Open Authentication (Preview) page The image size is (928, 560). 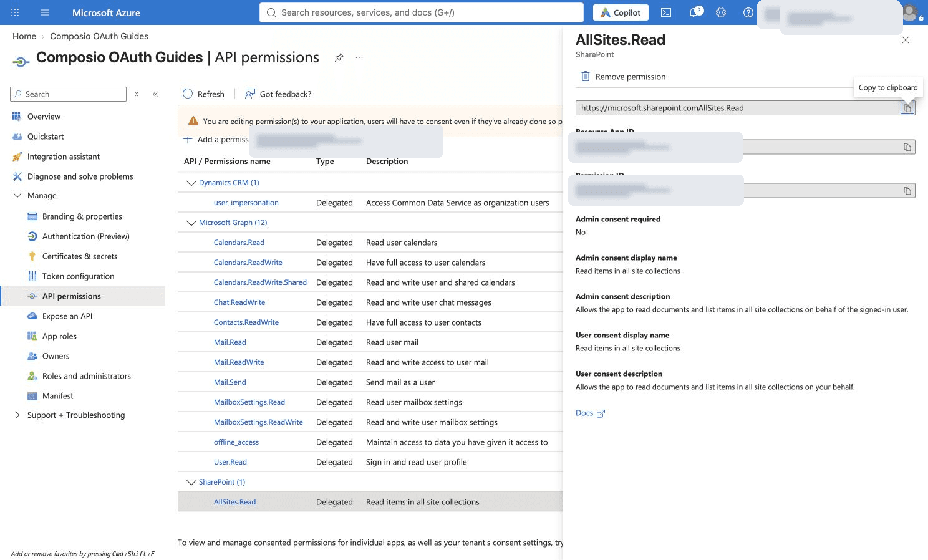[x=86, y=236]
